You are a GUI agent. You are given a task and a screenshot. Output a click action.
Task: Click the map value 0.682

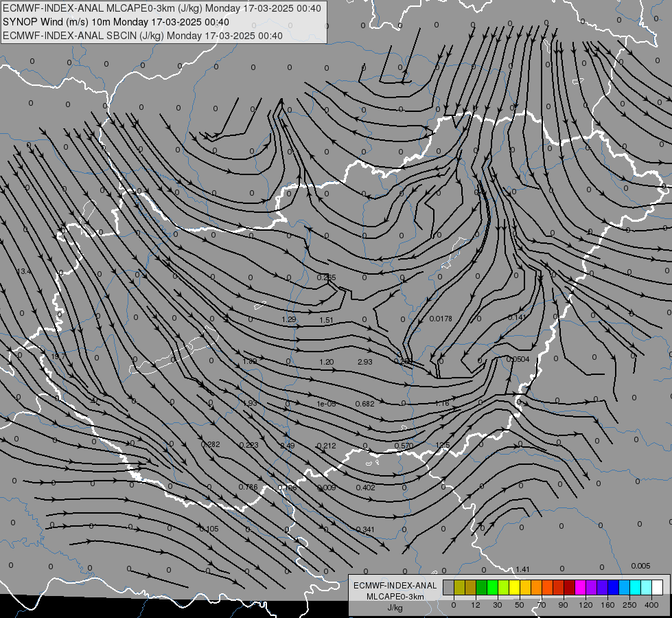(x=364, y=404)
